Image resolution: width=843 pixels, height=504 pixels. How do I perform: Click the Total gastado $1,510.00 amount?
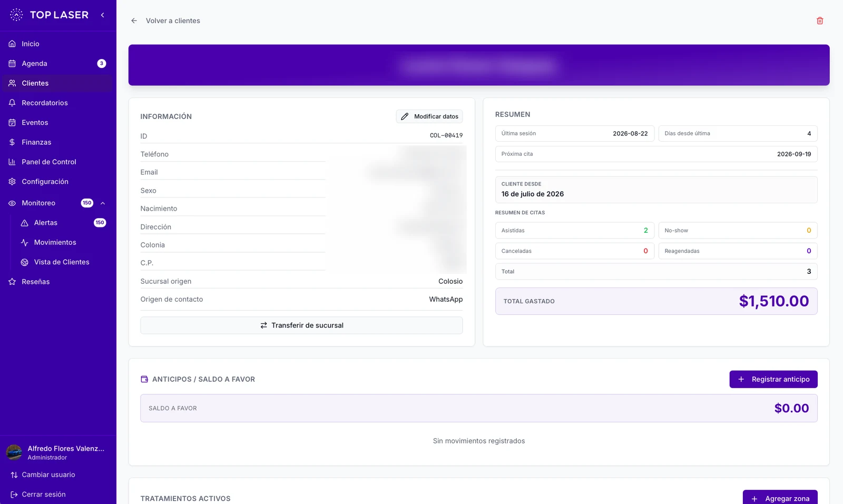click(x=773, y=301)
